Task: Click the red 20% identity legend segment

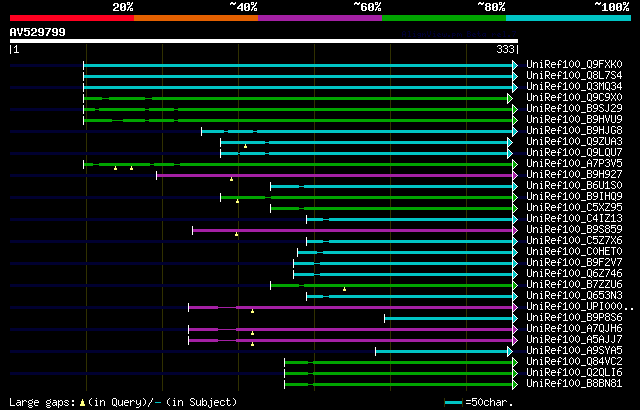Action: pos(72,18)
